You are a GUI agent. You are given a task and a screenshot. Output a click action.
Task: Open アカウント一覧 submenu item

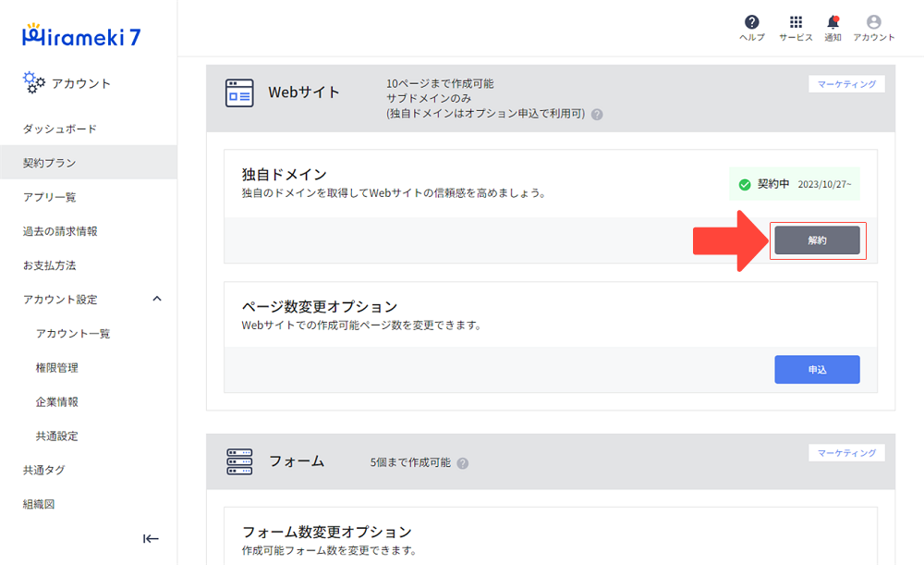tap(73, 333)
